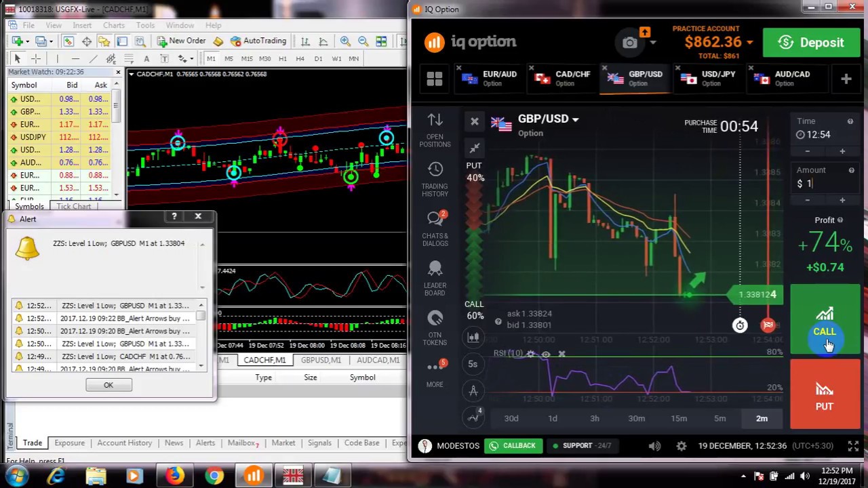Screen dimensions: 868x488
Task: Open the 5s candle interval selector
Action: (473, 364)
